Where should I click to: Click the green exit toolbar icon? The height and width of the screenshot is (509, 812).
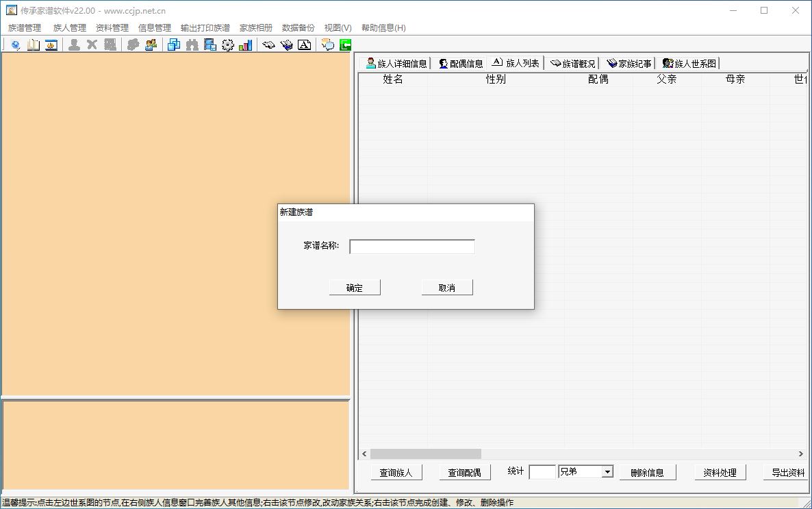[346, 44]
